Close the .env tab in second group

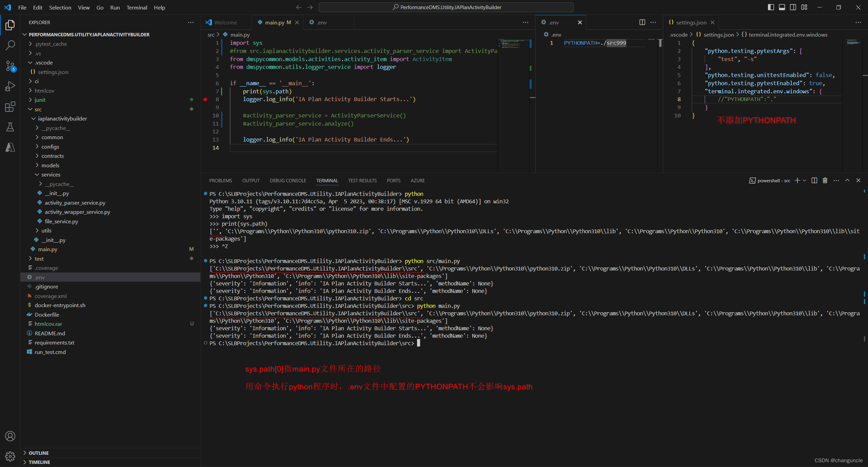580,22
